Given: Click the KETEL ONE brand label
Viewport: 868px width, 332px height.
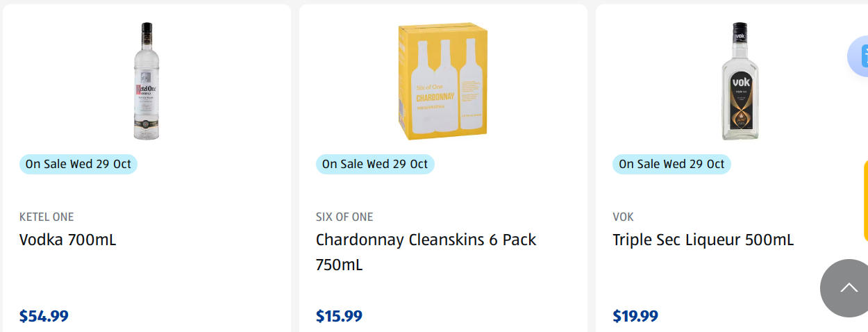Looking at the screenshot, I should (x=47, y=217).
